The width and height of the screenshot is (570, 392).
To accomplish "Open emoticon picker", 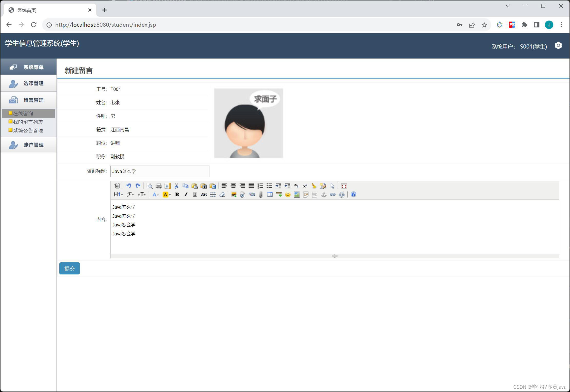I will 288,194.
